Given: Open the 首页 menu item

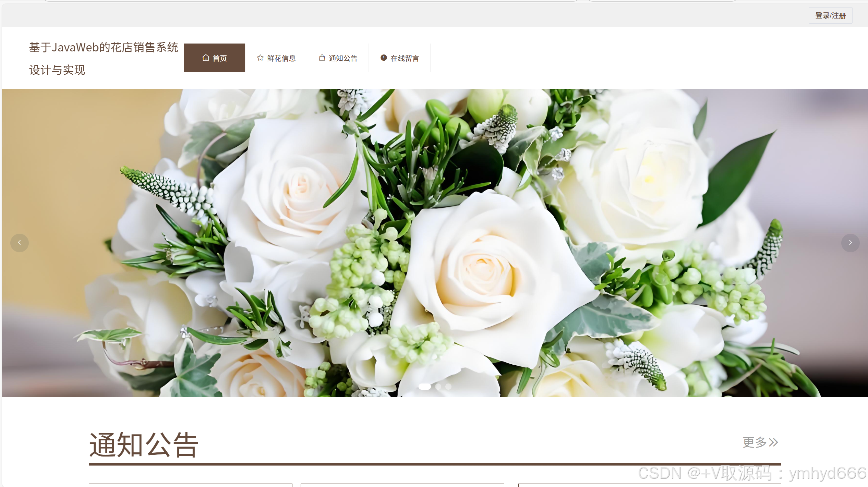Looking at the screenshot, I should click(219, 58).
